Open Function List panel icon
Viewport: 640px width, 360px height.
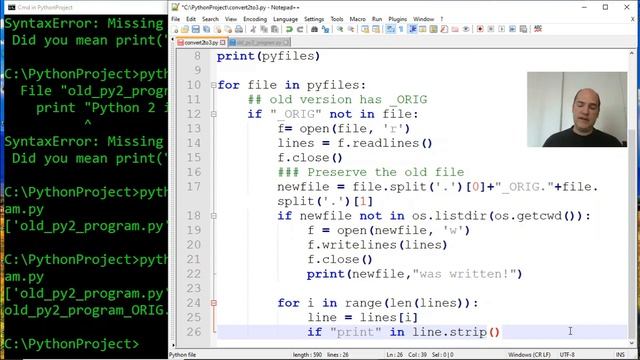pyautogui.click(x=444, y=29)
